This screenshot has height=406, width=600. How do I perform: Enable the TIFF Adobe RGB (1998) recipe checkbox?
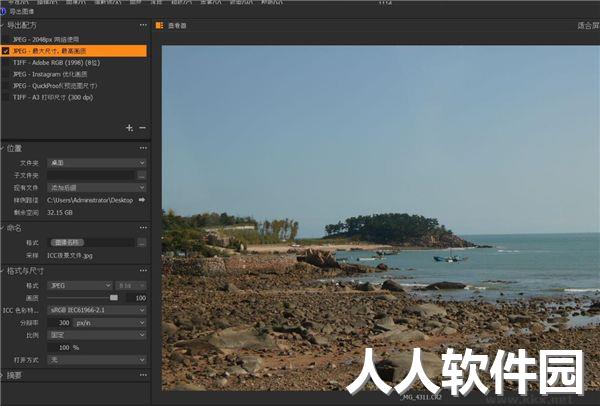(x=5, y=62)
